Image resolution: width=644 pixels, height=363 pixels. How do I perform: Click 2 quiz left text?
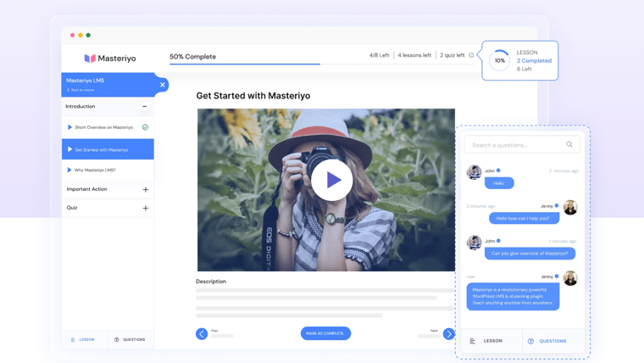coord(452,55)
